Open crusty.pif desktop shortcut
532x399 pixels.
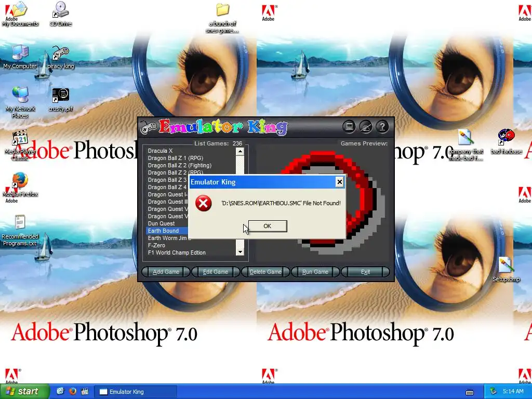pyautogui.click(x=61, y=99)
